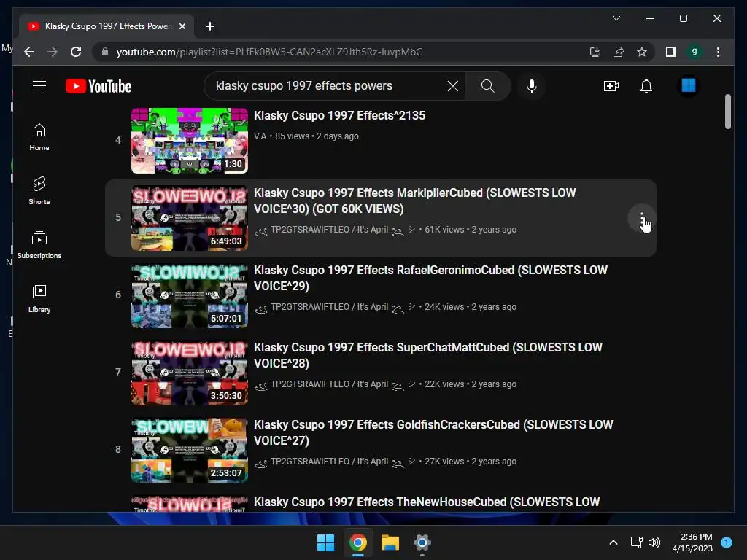Image resolution: width=747 pixels, height=560 pixels.
Task: Click V.A channel name
Action: [x=260, y=136]
